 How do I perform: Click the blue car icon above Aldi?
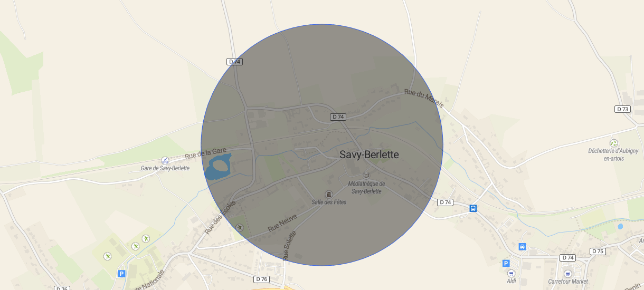coord(522,246)
